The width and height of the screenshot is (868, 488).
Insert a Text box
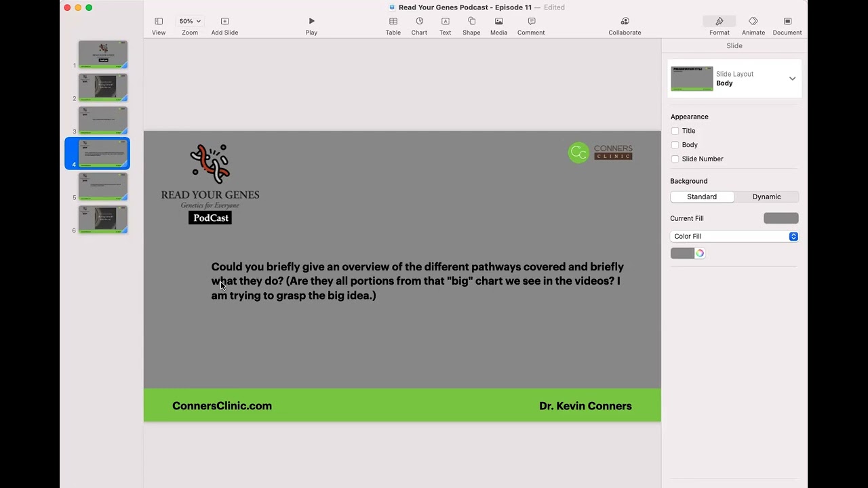445,26
